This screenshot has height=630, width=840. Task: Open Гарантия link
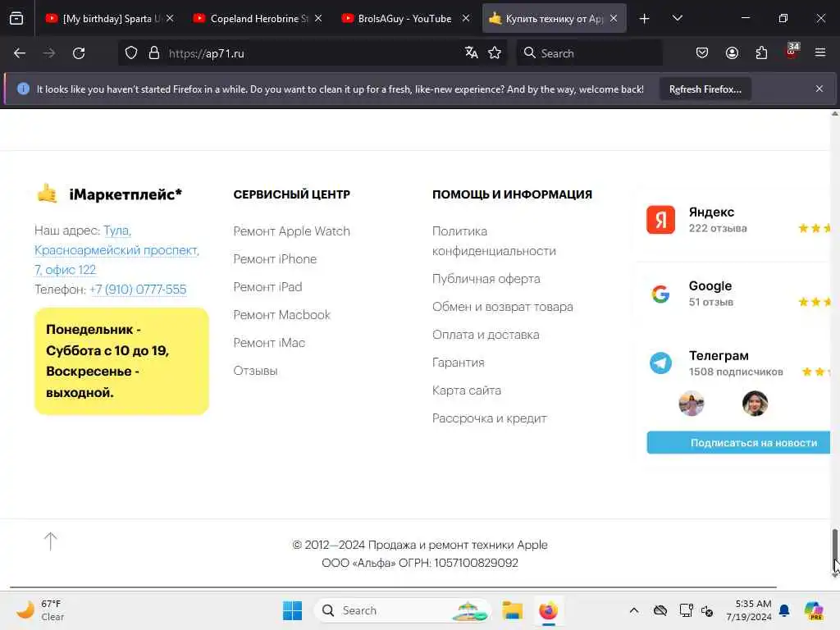458,362
